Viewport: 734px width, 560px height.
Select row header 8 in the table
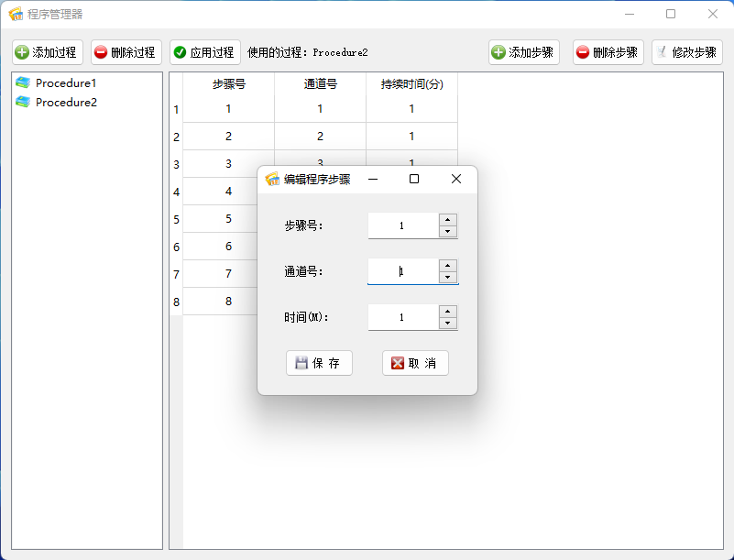tap(176, 302)
